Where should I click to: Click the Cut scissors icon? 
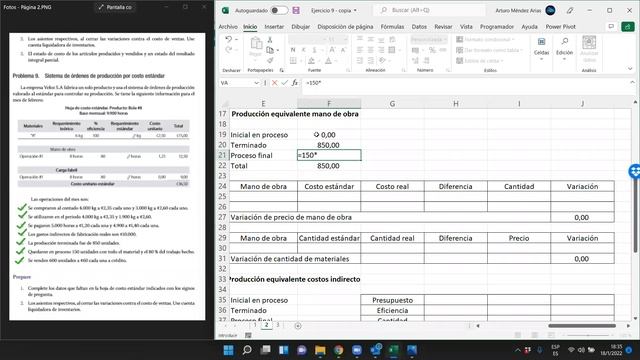(x=270, y=40)
